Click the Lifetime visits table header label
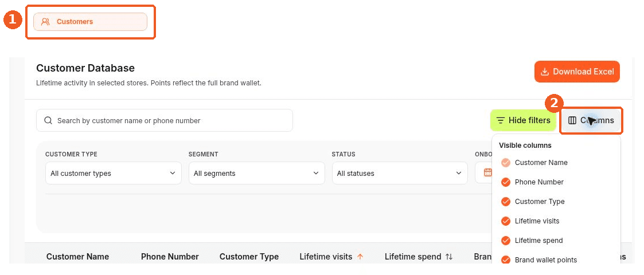The height and width of the screenshot is (275, 644). [x=326, y=257]
